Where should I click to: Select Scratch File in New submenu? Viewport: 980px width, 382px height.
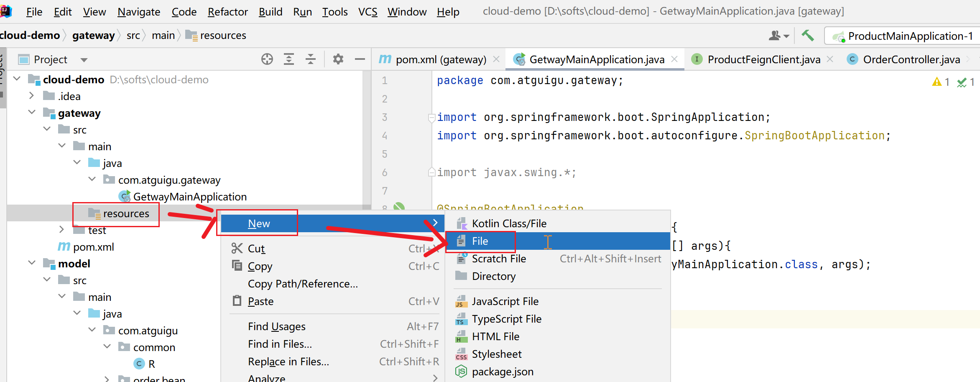pos(558,259)
